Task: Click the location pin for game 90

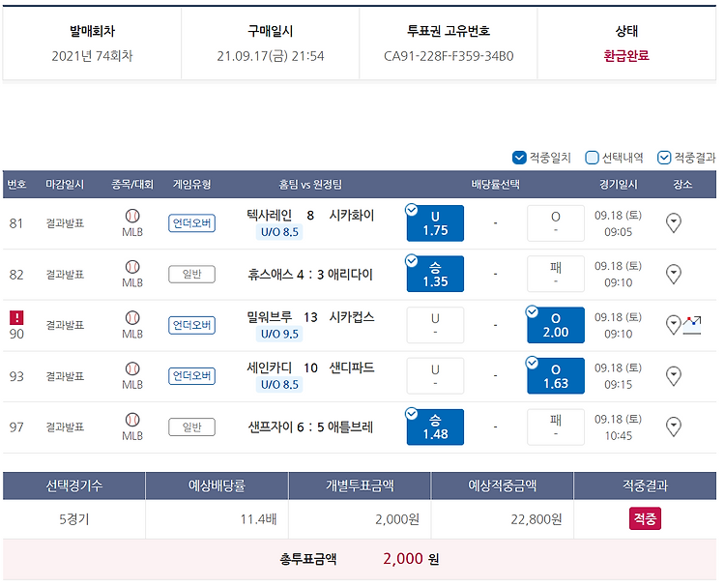Action: [673, 325]
